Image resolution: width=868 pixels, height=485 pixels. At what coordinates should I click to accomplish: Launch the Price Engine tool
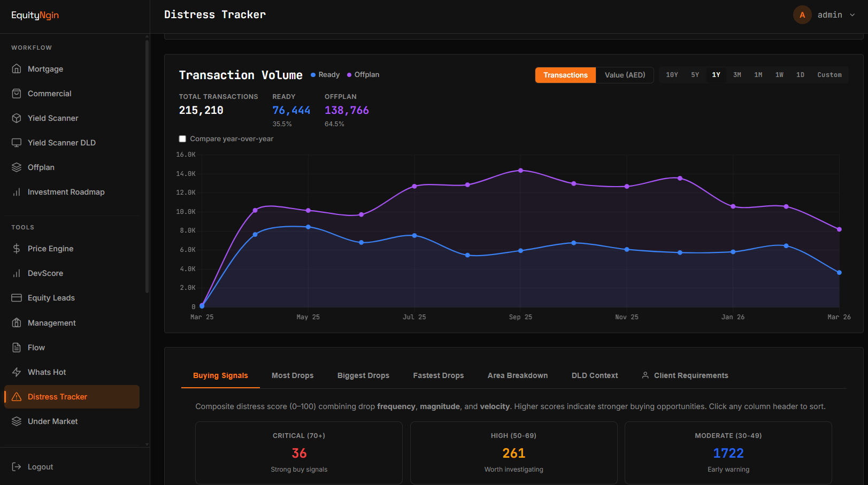tap(50, 248)
